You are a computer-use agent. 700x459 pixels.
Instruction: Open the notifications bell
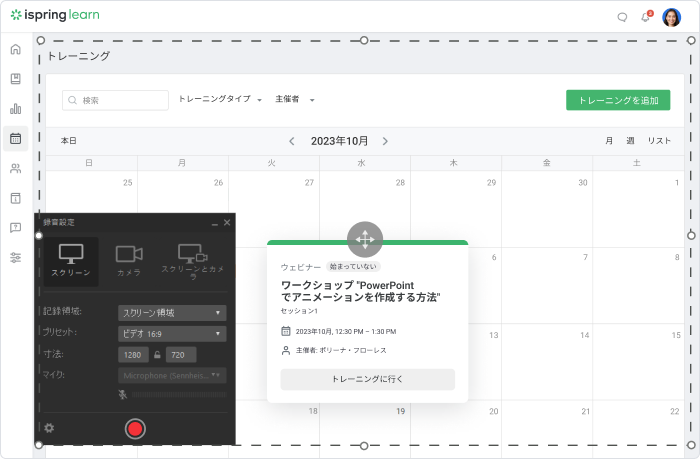point(646,17)
